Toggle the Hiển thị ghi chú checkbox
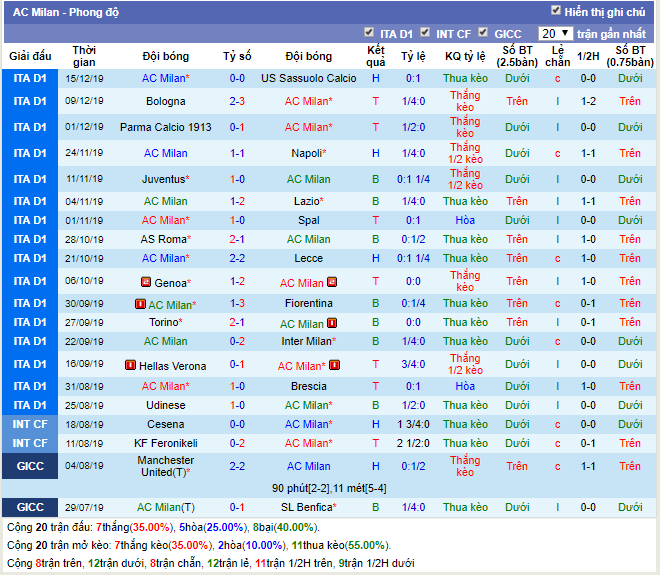The image size is (660, 575). pyautogui.click(x=556, y=11)
